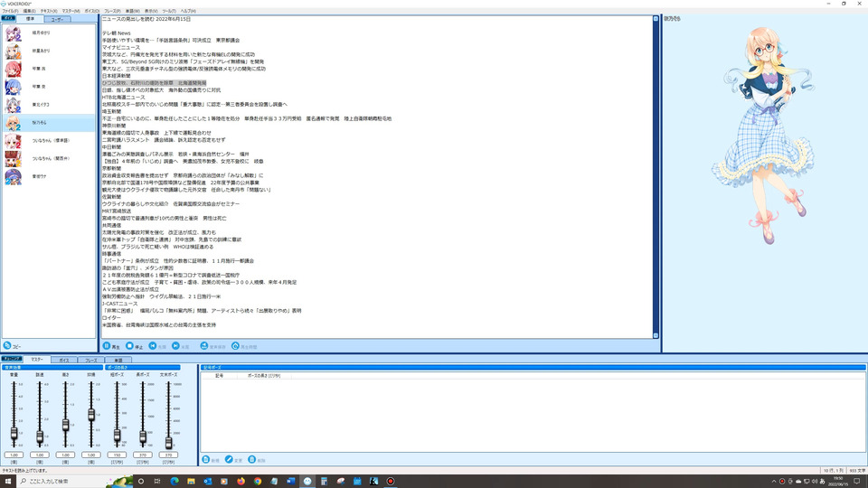The image size is (868, 488).
Task: Open the 編集(E) menu
Action: point(29,11)
